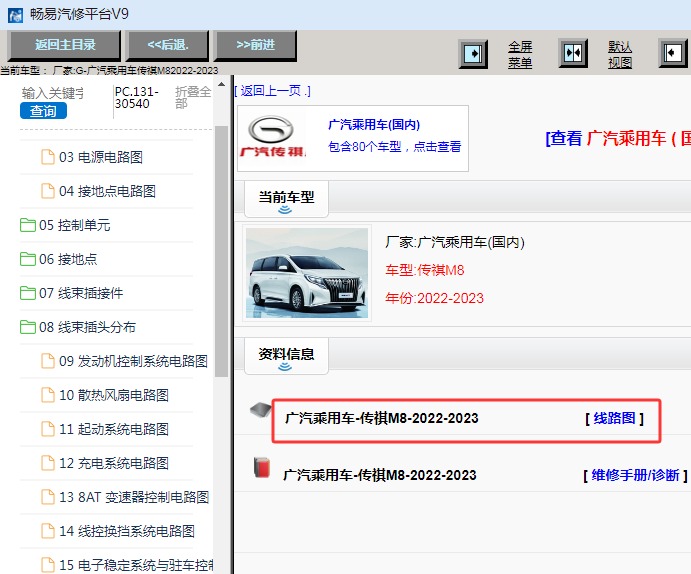The image size is (691, 574).
Task: Click the 传祺M8 vehicle photo
Action: pos(307,273)
